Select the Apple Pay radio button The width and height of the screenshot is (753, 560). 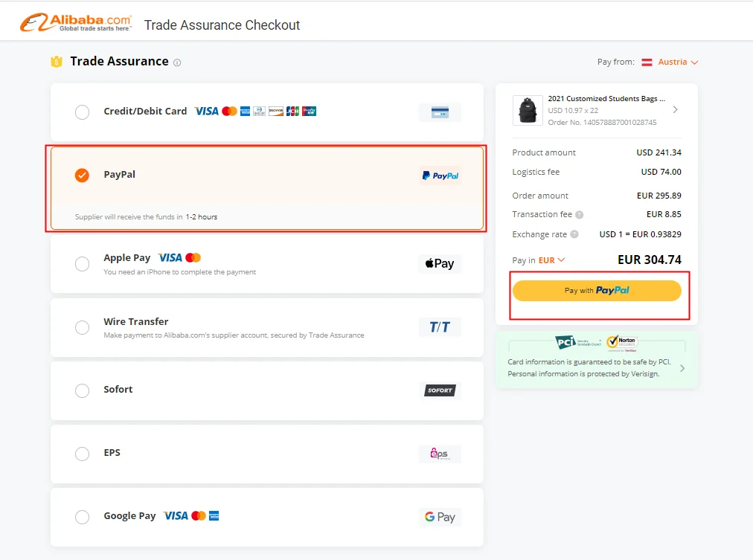(82, 264)
